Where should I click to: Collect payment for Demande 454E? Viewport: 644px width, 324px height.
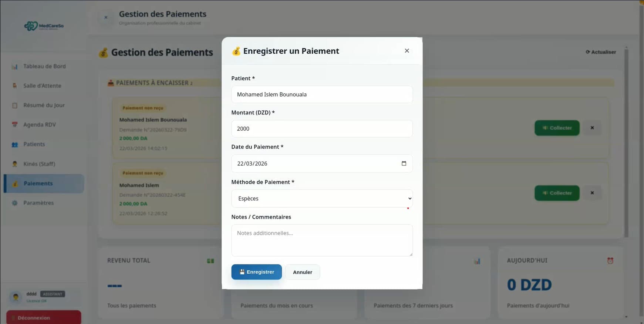[x=557, y=193]
